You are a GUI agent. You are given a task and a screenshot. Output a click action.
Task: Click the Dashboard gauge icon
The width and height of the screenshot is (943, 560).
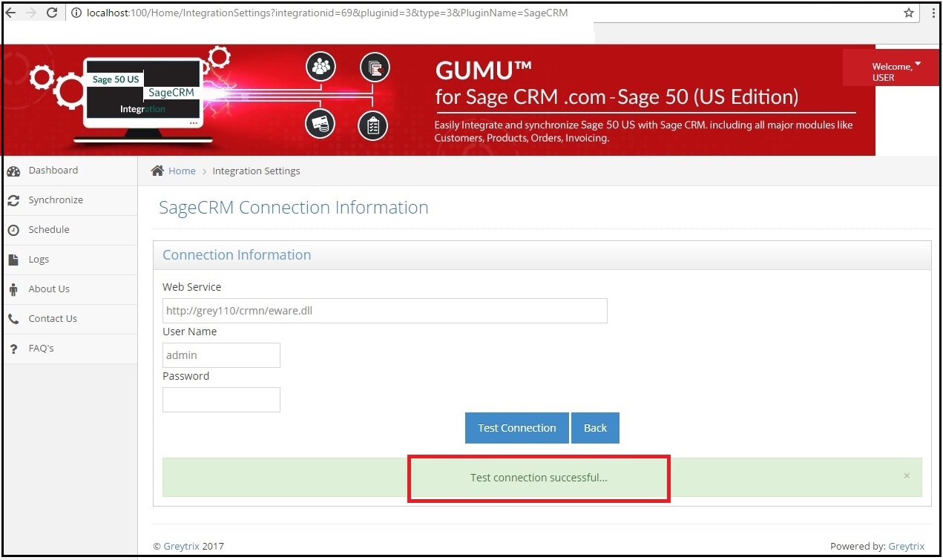point(13,171)
